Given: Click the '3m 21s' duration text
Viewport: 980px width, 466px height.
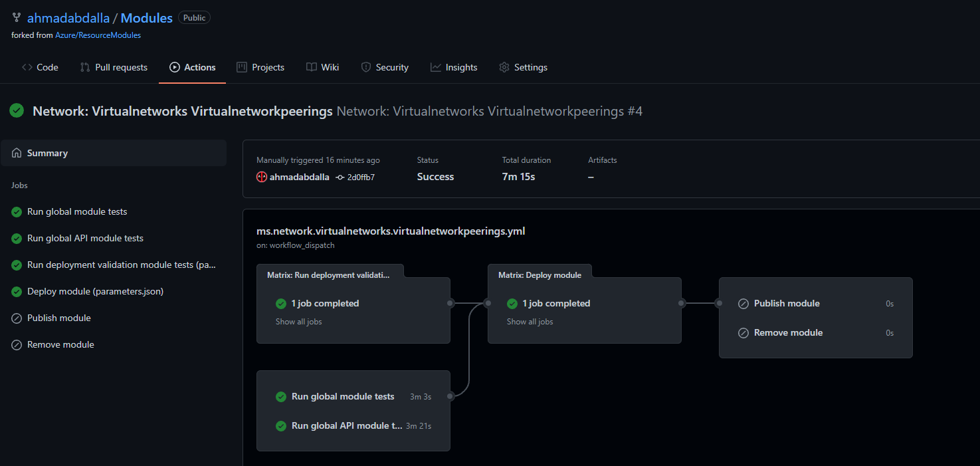Looking at the screenshot, I should 419,426.
